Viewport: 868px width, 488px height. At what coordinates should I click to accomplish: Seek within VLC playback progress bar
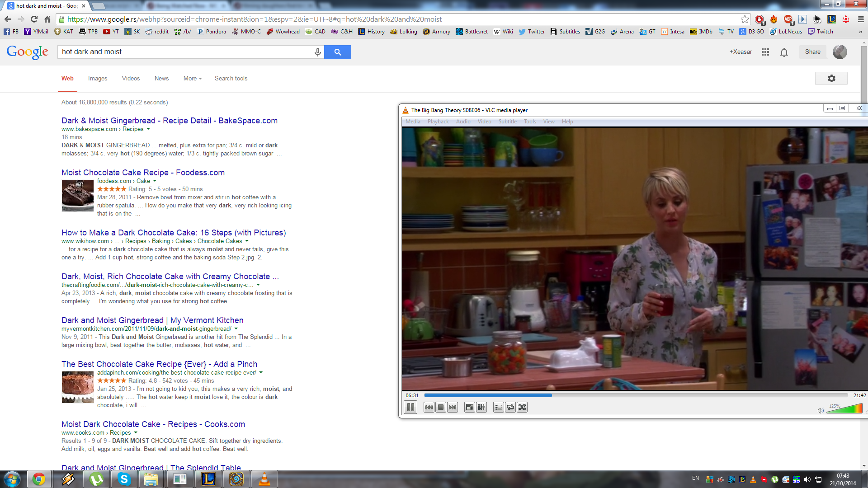click(636, 395)
